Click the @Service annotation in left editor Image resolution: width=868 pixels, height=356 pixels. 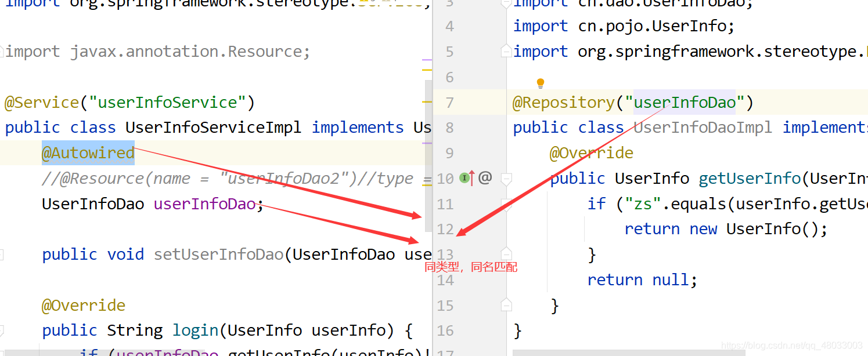(x=42, y=103)
